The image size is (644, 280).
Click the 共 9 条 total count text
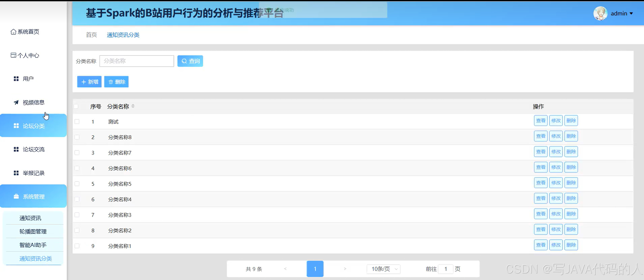254,269
